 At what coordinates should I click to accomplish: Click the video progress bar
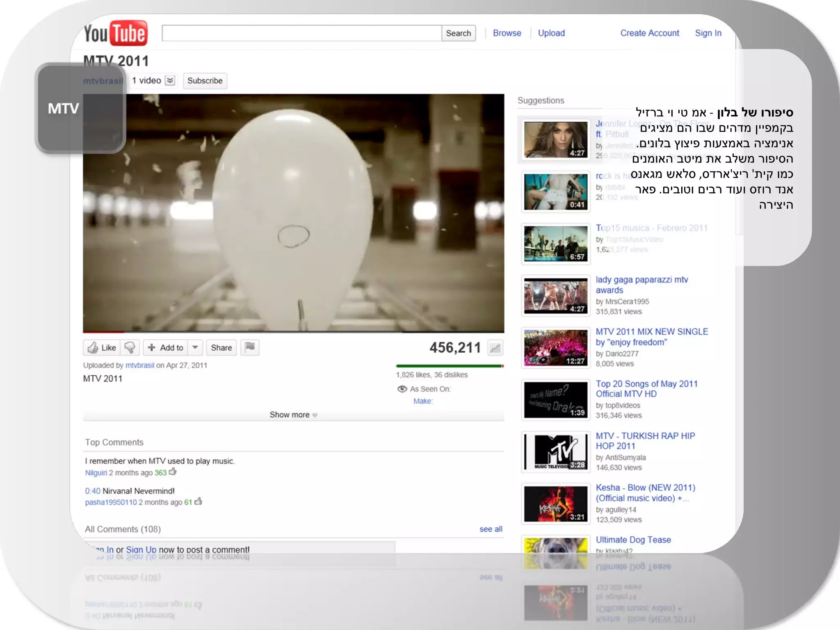293,331
